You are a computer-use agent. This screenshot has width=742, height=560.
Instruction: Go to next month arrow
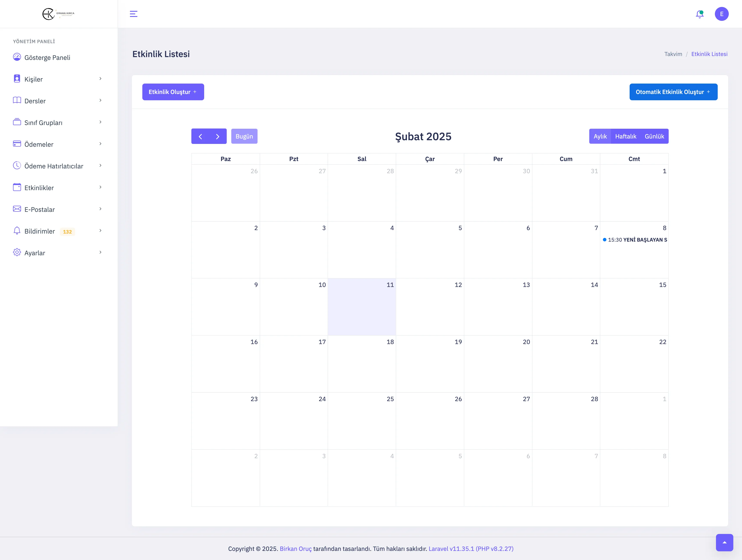218,136
